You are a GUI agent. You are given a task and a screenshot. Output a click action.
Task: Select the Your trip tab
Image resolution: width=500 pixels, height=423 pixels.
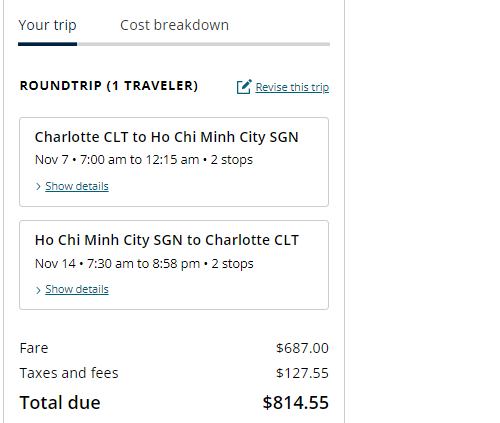[x=47, y=25]
